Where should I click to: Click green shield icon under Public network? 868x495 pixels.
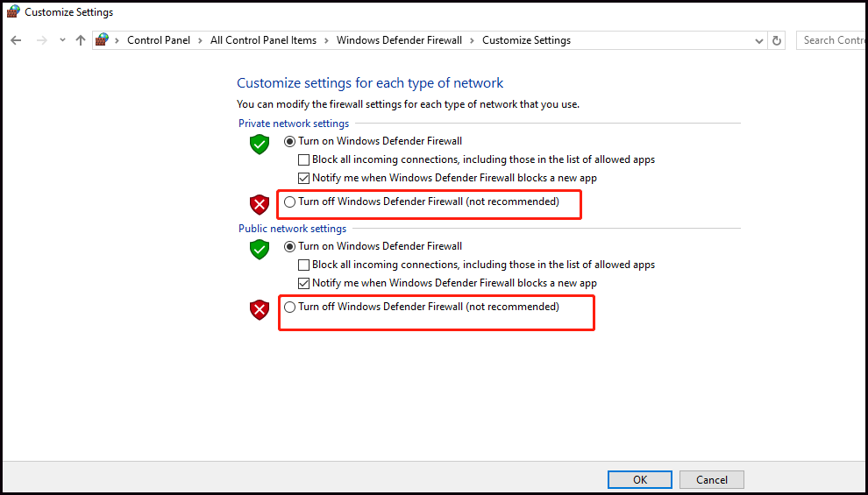(x=259, y=249)
